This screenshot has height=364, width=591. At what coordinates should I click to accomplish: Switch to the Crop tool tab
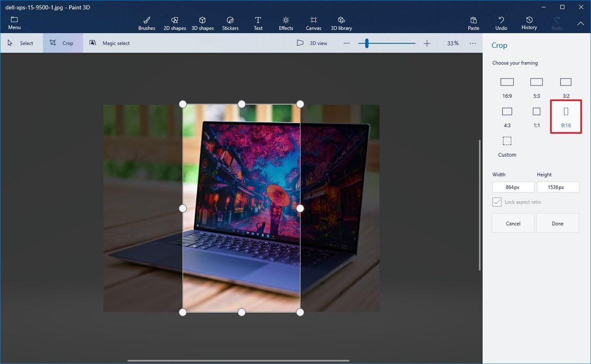[x=63, y=43]
